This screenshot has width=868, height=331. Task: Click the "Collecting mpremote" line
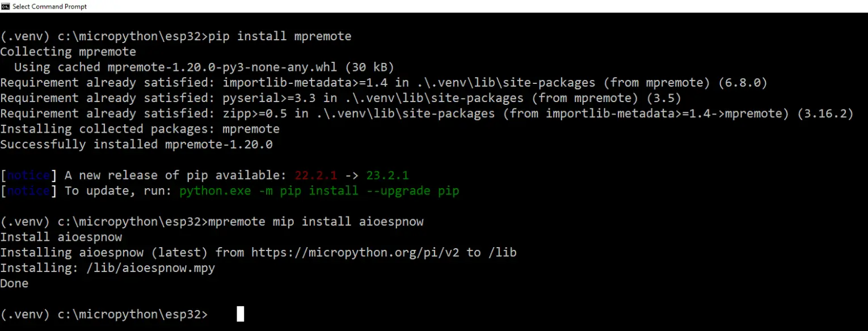click(68, 52)
